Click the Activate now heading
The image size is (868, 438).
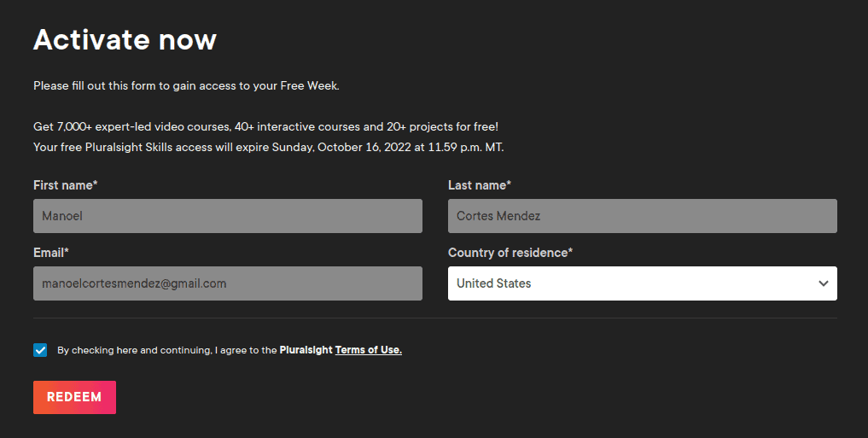125,39
